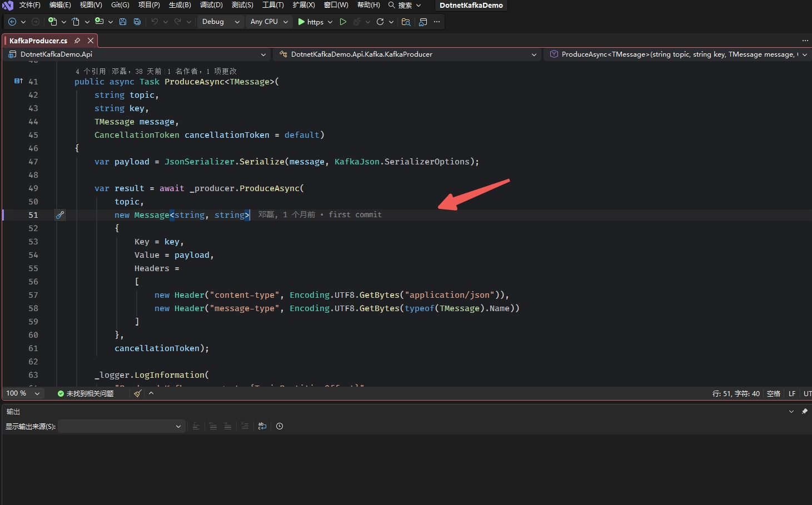Screen dimensions: 812x505
Task: Open the Any CPU platform dropdown
Action: click(270, 22)
